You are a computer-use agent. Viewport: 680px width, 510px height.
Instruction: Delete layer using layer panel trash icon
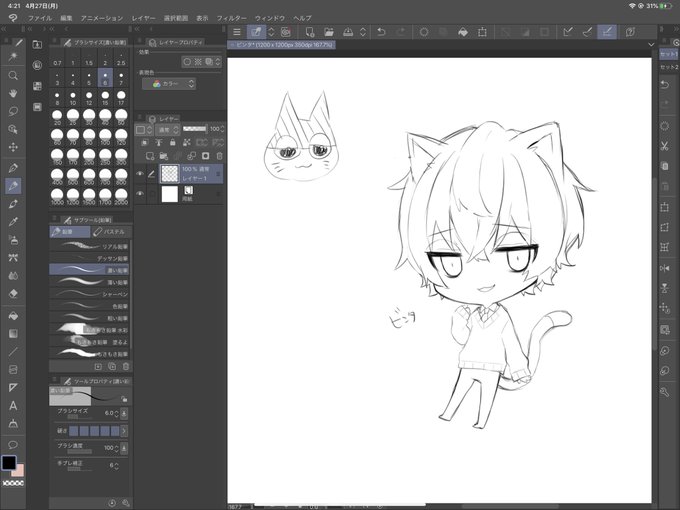coord(219,156)
